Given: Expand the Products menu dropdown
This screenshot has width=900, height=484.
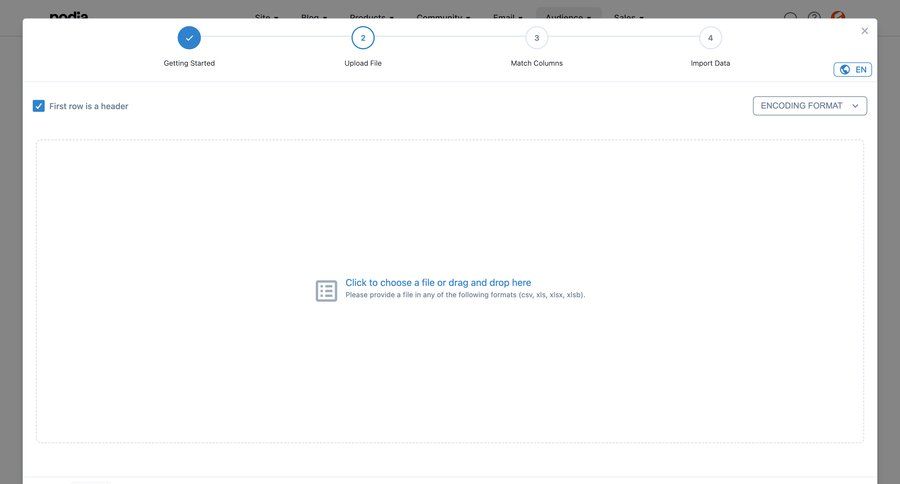Looking at the screenshot, I should pyautogui.click(x=371, y=17).
